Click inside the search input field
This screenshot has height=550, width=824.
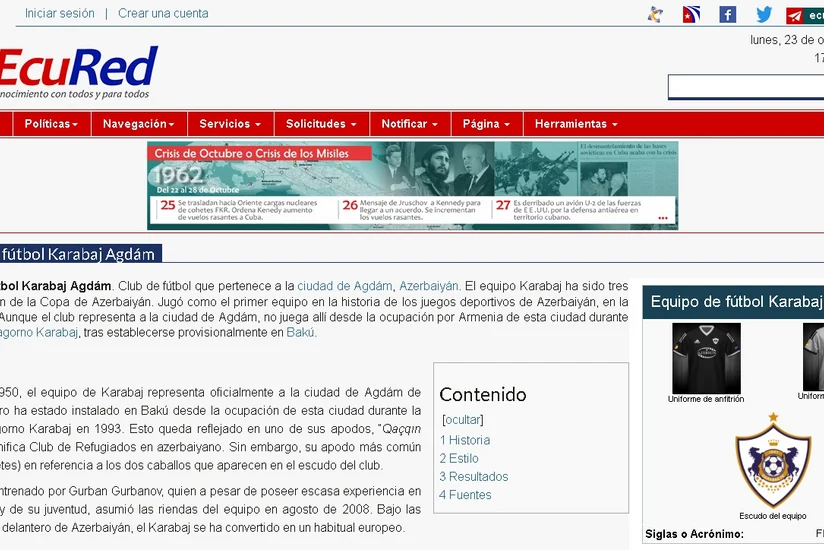(746, 87)
